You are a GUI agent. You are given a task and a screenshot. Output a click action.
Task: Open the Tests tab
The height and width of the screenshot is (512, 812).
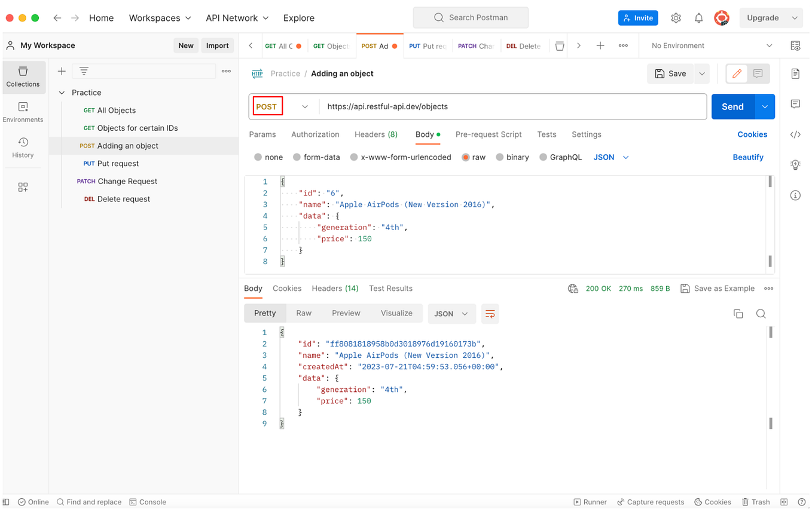click(547, 134)
